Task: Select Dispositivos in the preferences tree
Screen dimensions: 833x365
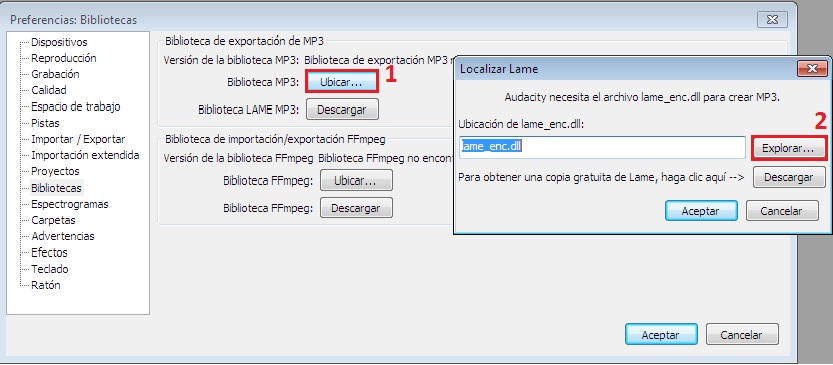Action: pos(59,42)
